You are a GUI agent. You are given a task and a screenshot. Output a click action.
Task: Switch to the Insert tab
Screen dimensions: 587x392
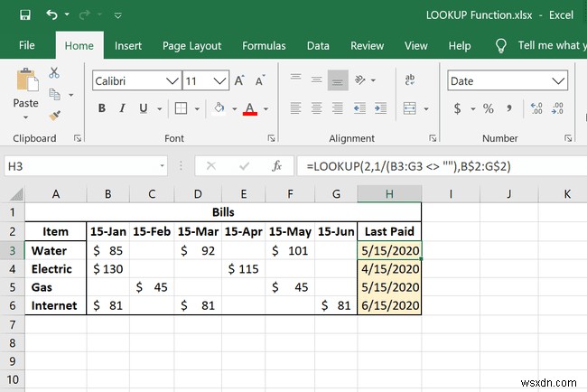[128, 46]
